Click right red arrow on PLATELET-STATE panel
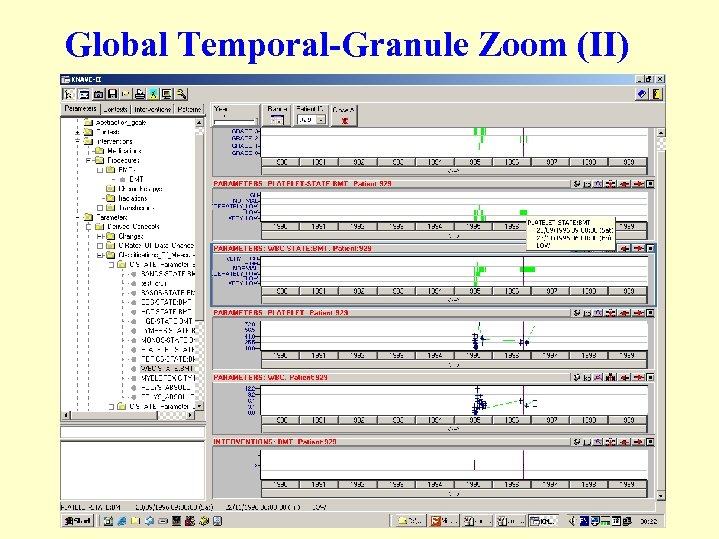The height and width of the screenshot is (539, 719). (638, 184)
